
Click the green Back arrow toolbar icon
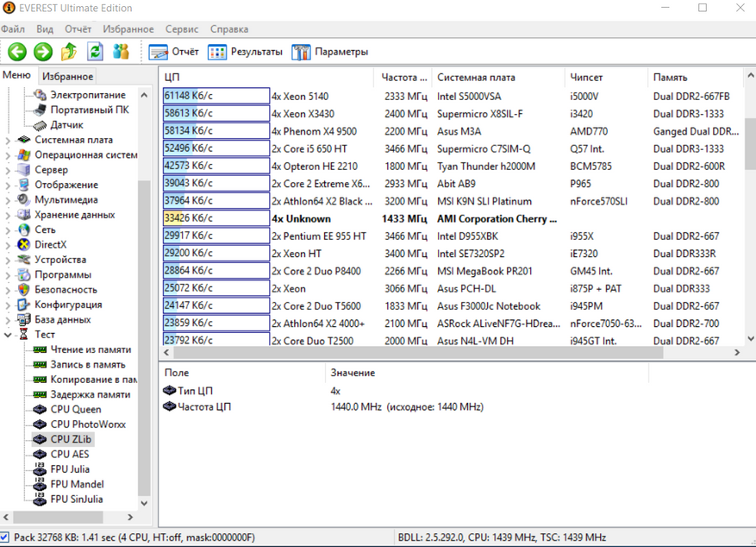point(17,52)
